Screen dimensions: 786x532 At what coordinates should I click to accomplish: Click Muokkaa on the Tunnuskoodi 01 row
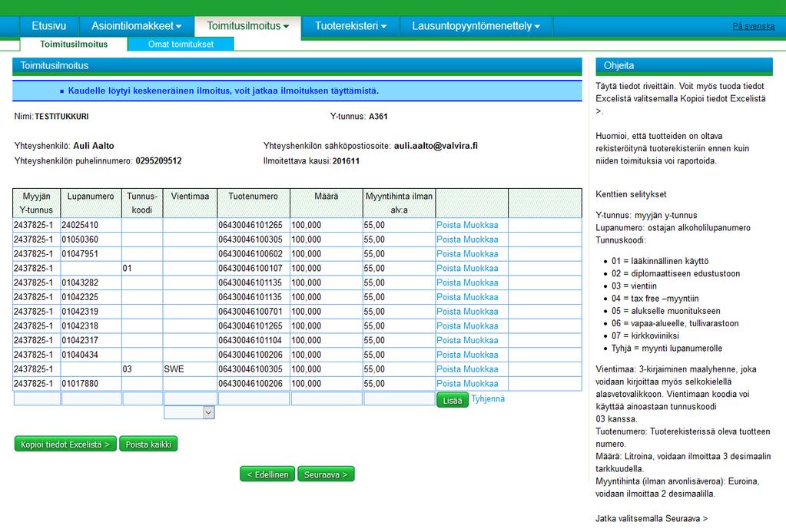[481, 268]
